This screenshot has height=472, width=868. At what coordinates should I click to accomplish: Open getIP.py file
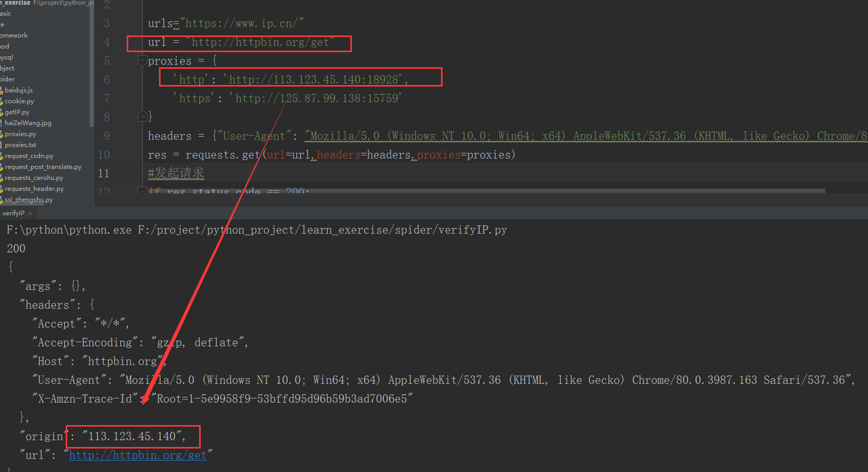pos(17,112)
